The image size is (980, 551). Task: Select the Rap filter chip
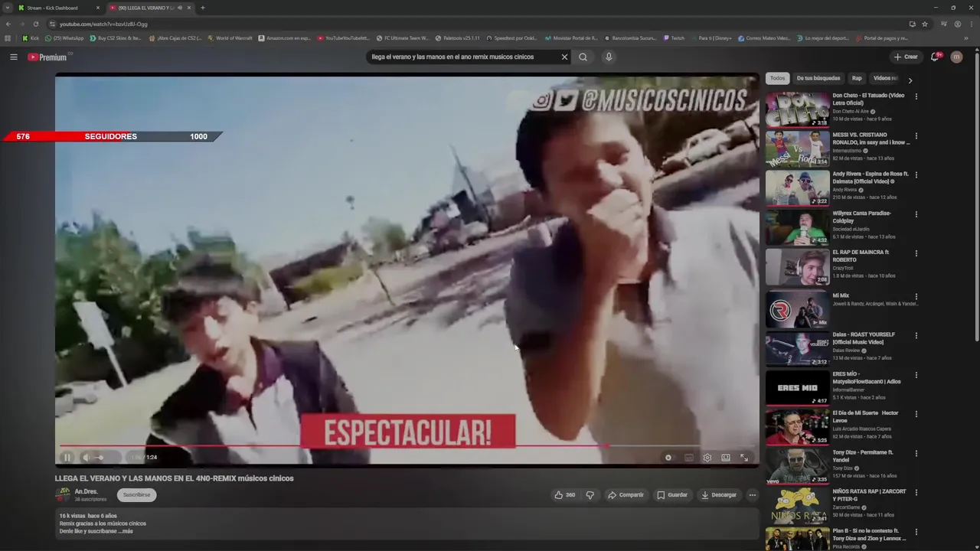pyautogui.click(x=857, y=78)
